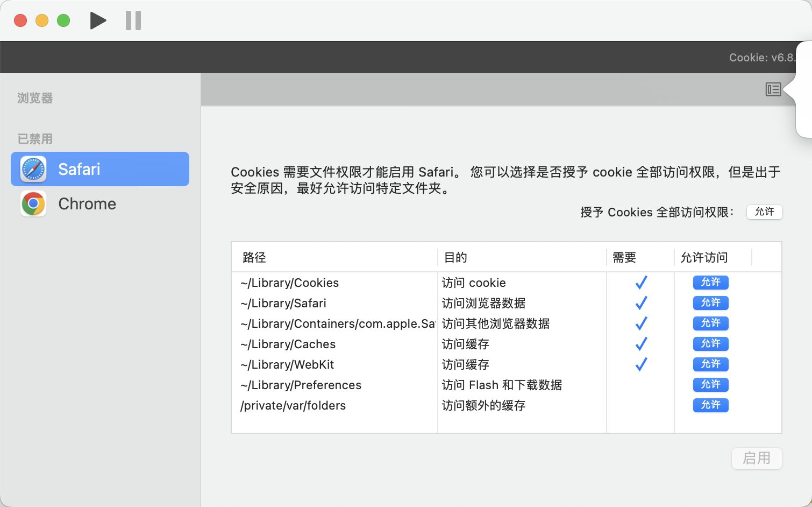Viewport: 812px width, 507px height.
Task: Click the 启用 button
Action: [x=757, y=459]
